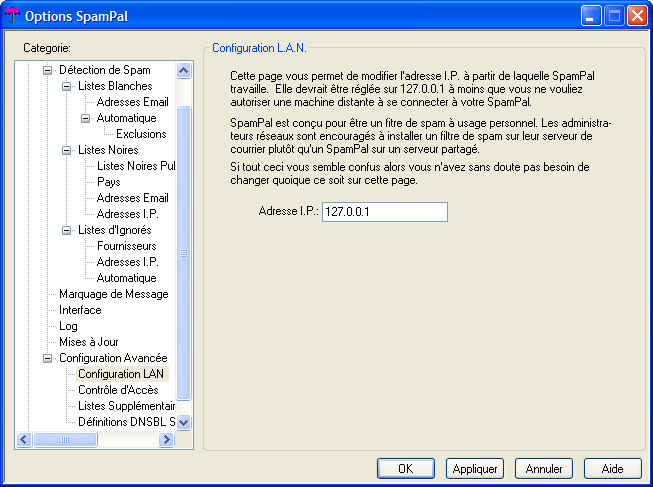
Task: Click the tree's scroll down arrow
Action: (184, 422)
